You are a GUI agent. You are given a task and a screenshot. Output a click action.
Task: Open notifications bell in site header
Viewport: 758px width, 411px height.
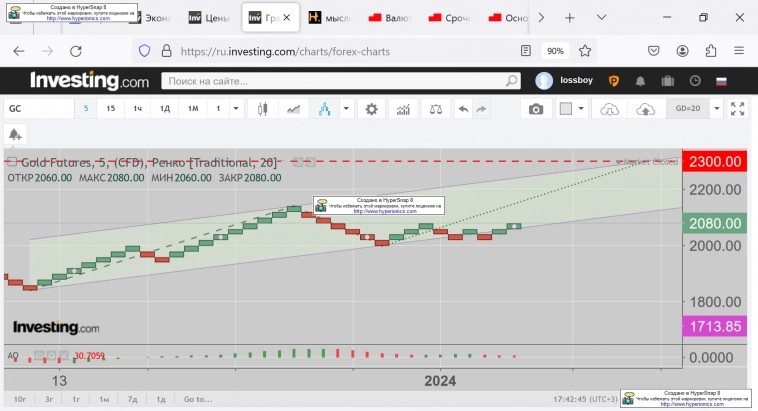[x=640, y=81]
